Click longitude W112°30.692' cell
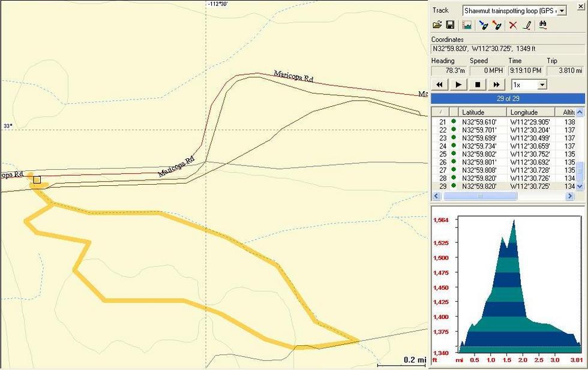 pos(530,162)
